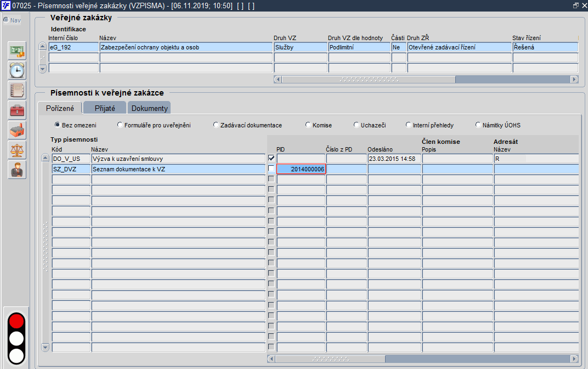Click the Podlimitní value field
588x369 pixels.
pyautogui.click(x=360, y=47)
